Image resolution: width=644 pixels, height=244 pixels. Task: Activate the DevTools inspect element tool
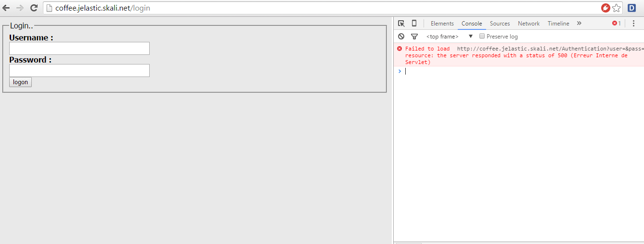click(401, 23)
